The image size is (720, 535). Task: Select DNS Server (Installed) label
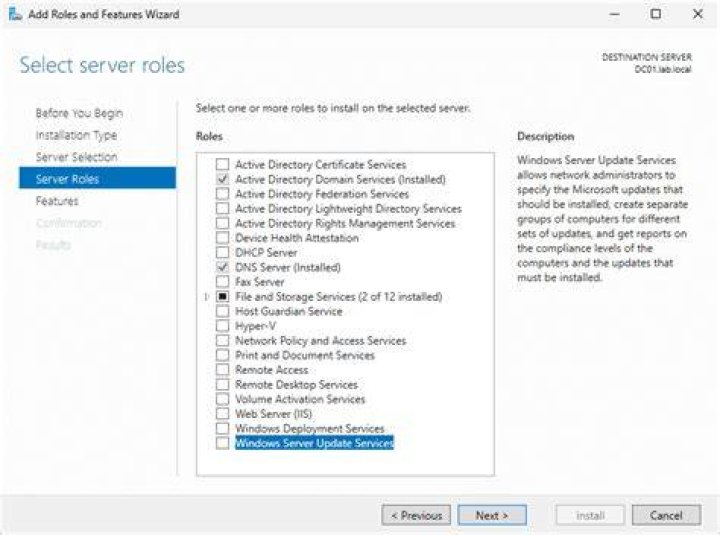(288, 267)
